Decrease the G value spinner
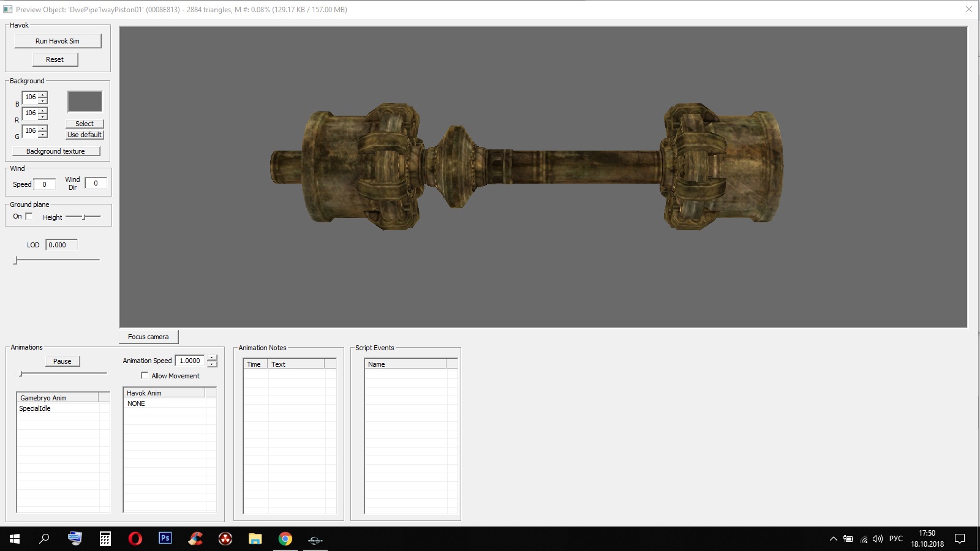This screenshot has width=980, height=551. coord(42,134)
